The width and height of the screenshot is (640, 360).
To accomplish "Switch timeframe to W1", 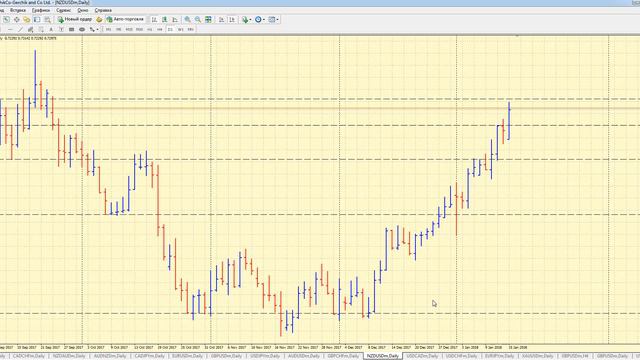I will [x=180, y=29].
